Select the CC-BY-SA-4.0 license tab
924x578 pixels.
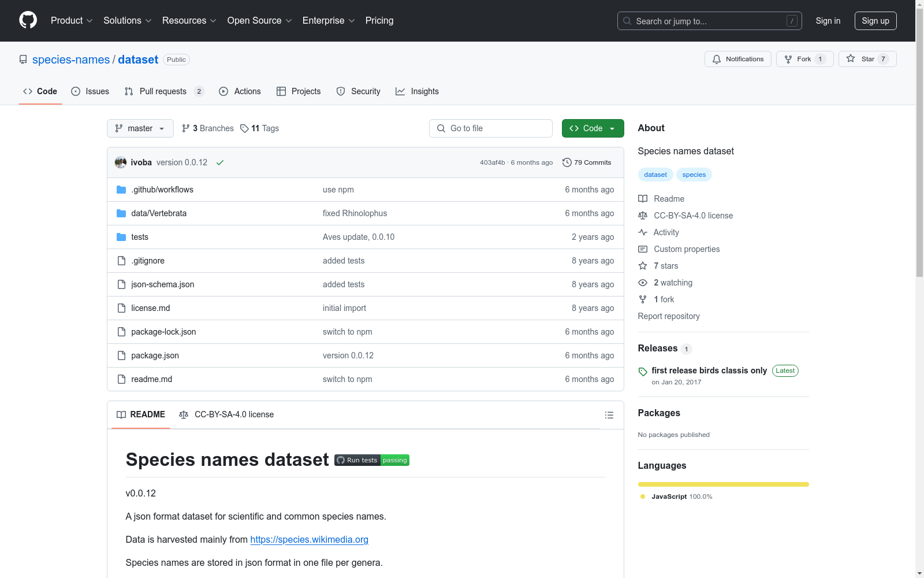click(x=226, y=414)
